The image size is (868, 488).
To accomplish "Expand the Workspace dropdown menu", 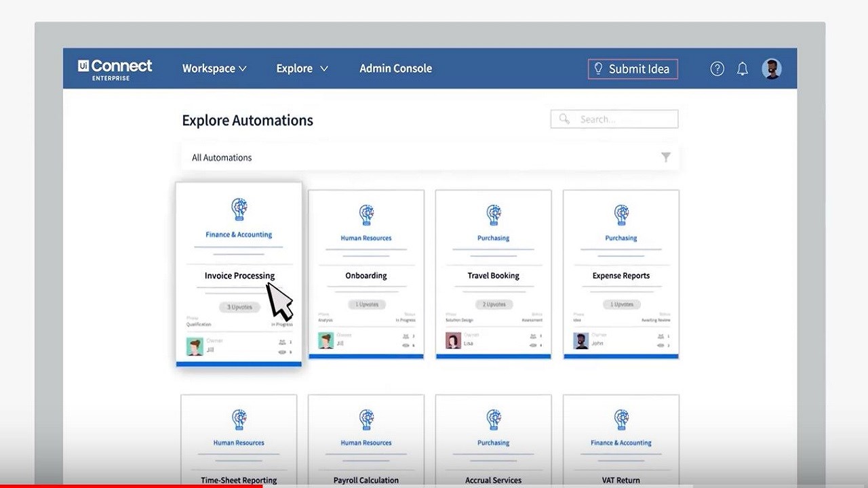I will click(x=214, y=68).
